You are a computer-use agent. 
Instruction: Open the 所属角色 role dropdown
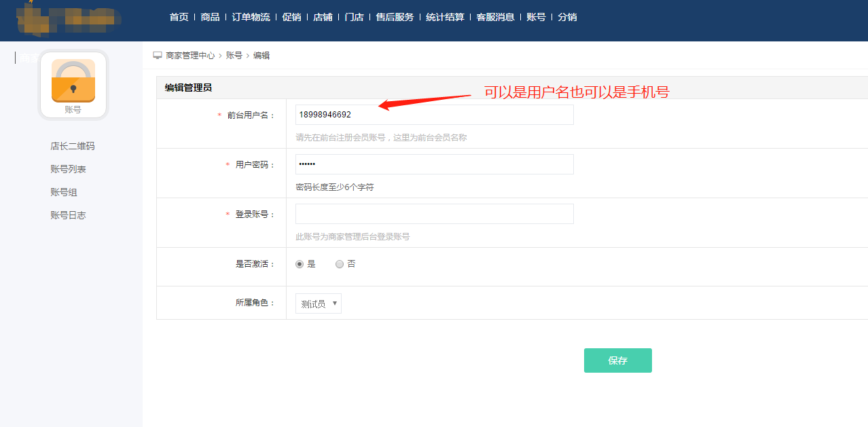pos(318,303)
